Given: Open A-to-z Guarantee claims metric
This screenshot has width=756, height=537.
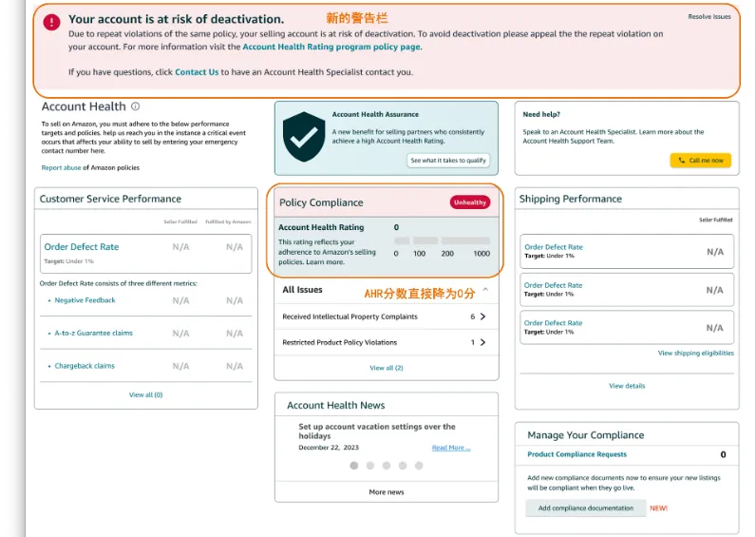Looking at the screenshot, I should click(93, 334).
